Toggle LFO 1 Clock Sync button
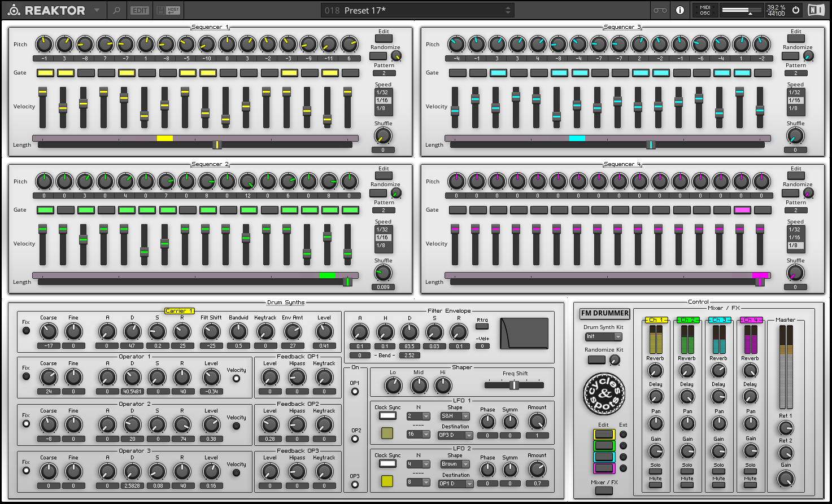The image size is (832, 504). (387, 416)
